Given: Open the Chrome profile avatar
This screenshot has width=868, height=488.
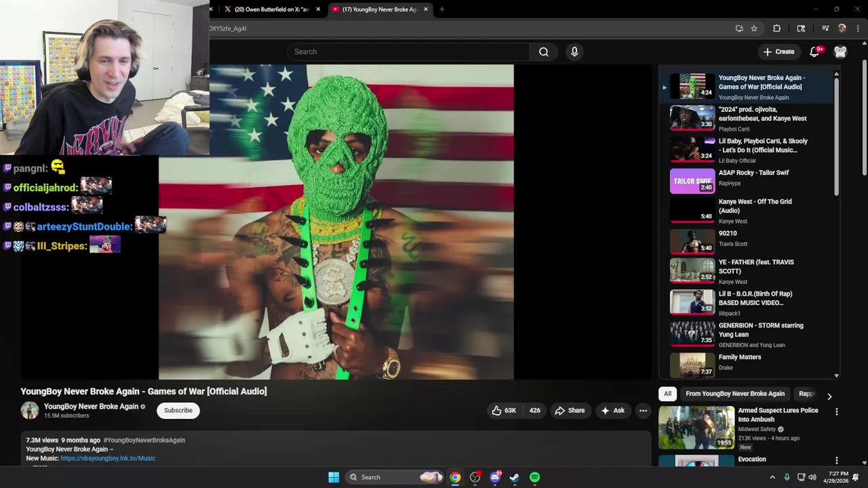Looking at the screenshot, I should click(x=842, y=28).
